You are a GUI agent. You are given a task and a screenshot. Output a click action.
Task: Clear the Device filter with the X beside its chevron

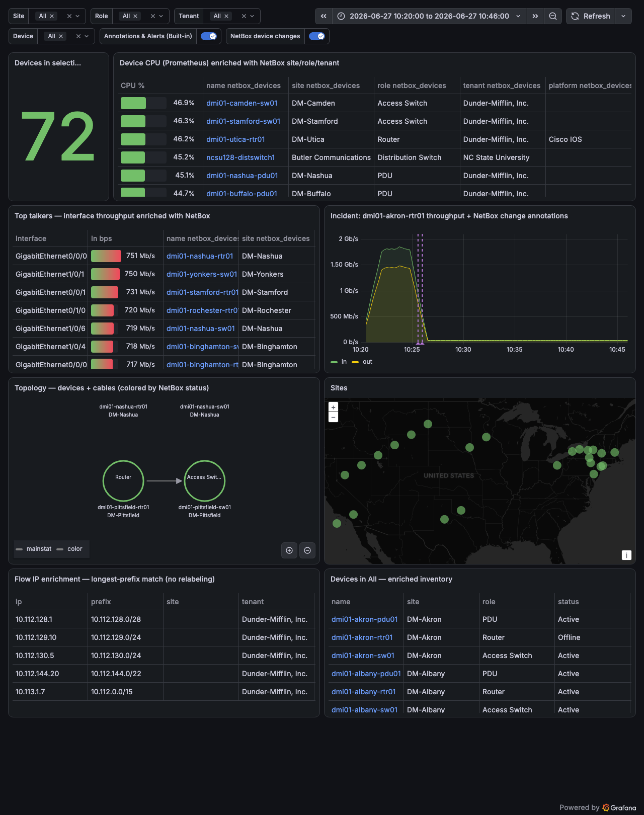click(x=78, y=36)
